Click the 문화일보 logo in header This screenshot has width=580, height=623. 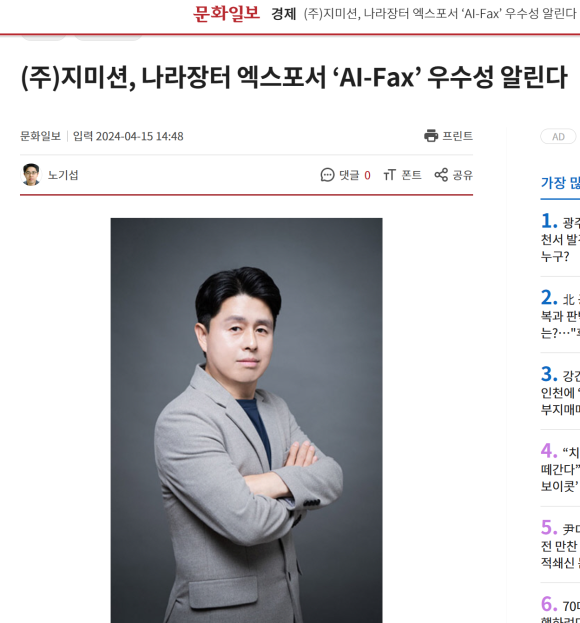pyautogui.click(x=226, y=14)
